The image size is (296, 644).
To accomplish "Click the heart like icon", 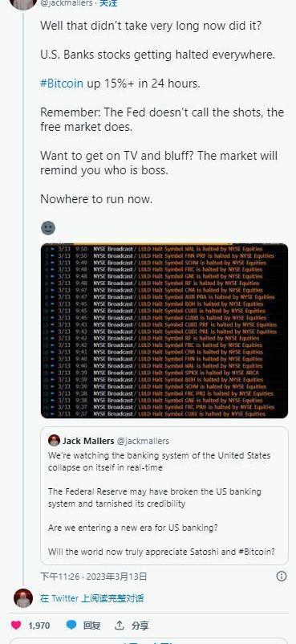I will click(x=16, y=625).
